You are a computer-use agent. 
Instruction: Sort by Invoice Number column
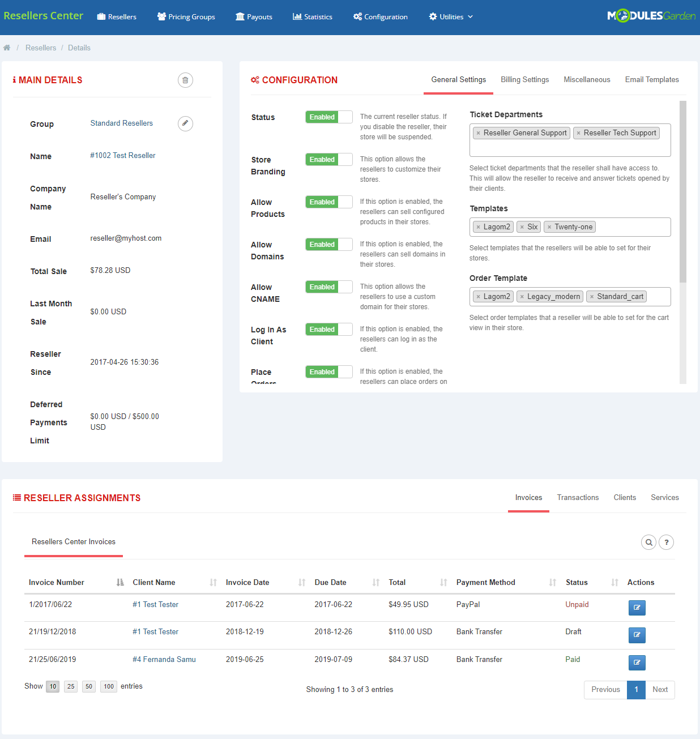pyautogui.click(x=76, y=583)
